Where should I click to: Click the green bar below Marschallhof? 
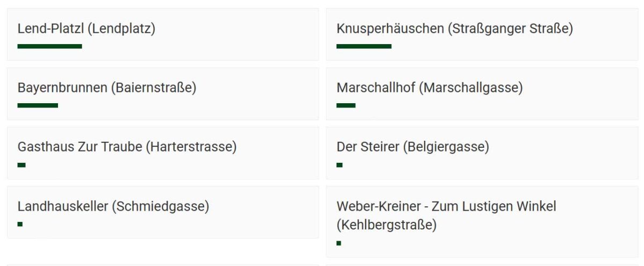[x=346, y=105]
